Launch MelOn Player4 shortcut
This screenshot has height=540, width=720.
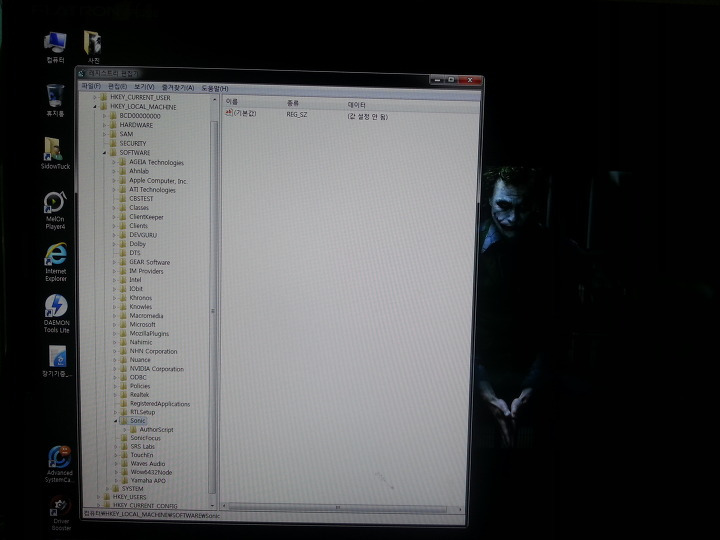pyautogui.click(x=55, y=210)
